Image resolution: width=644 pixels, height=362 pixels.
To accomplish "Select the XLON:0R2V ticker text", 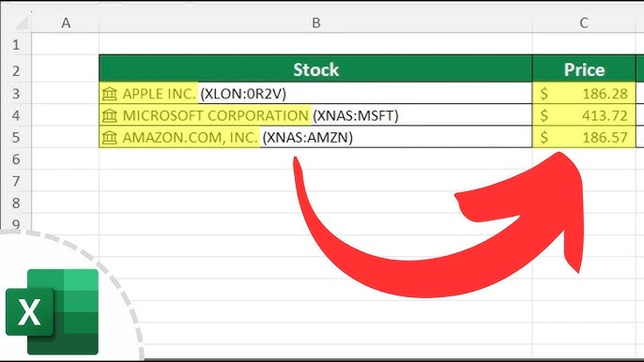I will [243, 94].
